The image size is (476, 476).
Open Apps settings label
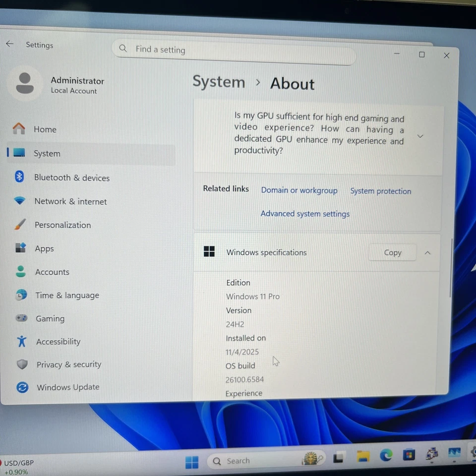(x=44, y=248)
